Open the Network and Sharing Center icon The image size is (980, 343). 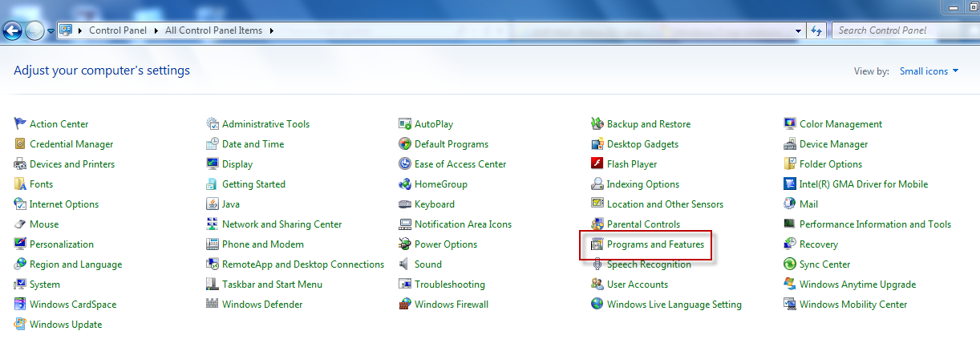[213, 224]
